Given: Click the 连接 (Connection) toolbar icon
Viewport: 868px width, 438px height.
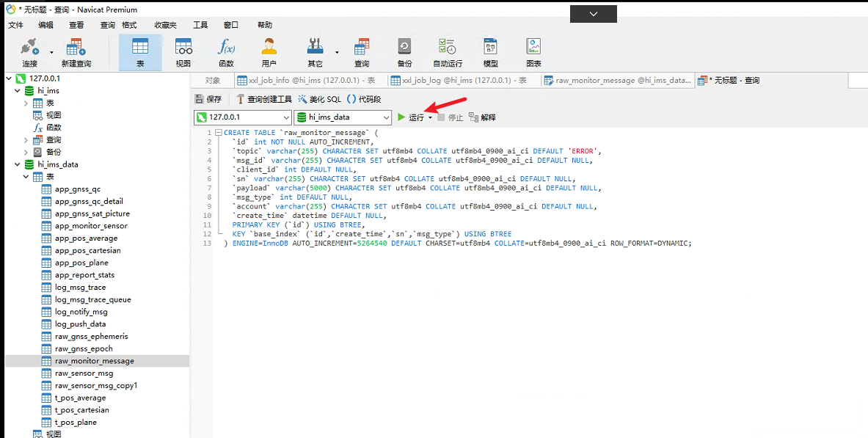Looking at the screenshot, I should point(29,52).
